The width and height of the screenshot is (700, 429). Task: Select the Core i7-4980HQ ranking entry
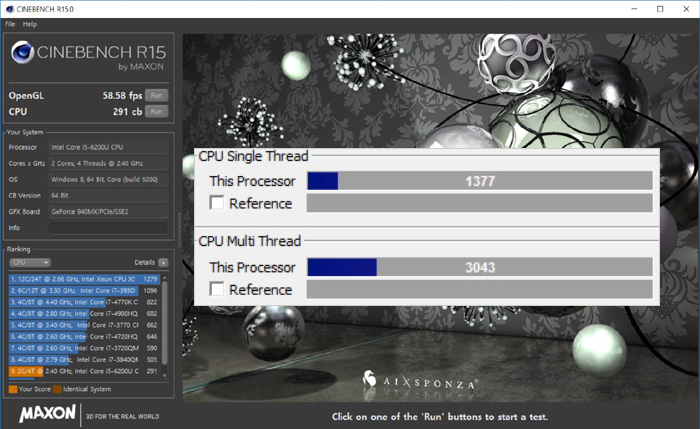(83, 314)
